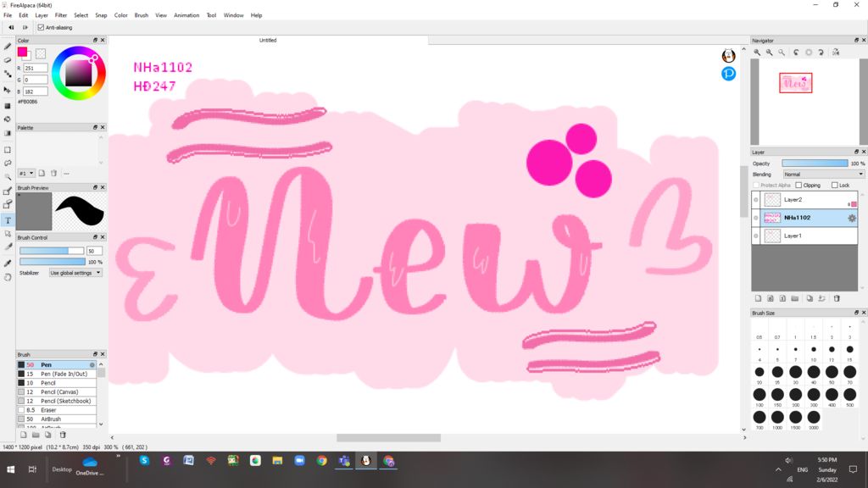Select the Dot tool in the left toolbar

[x=8, y=75]
